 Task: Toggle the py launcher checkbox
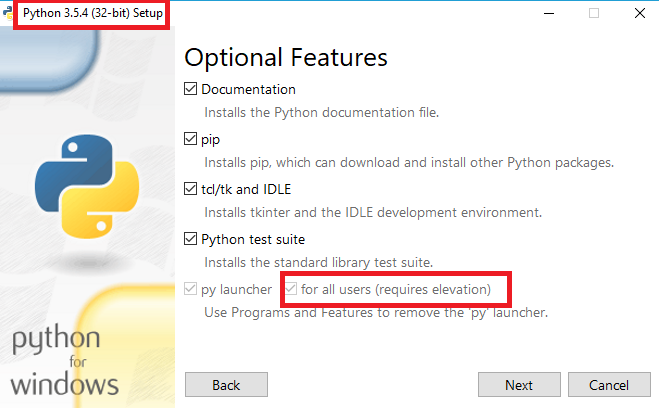(x=190, y=289)
